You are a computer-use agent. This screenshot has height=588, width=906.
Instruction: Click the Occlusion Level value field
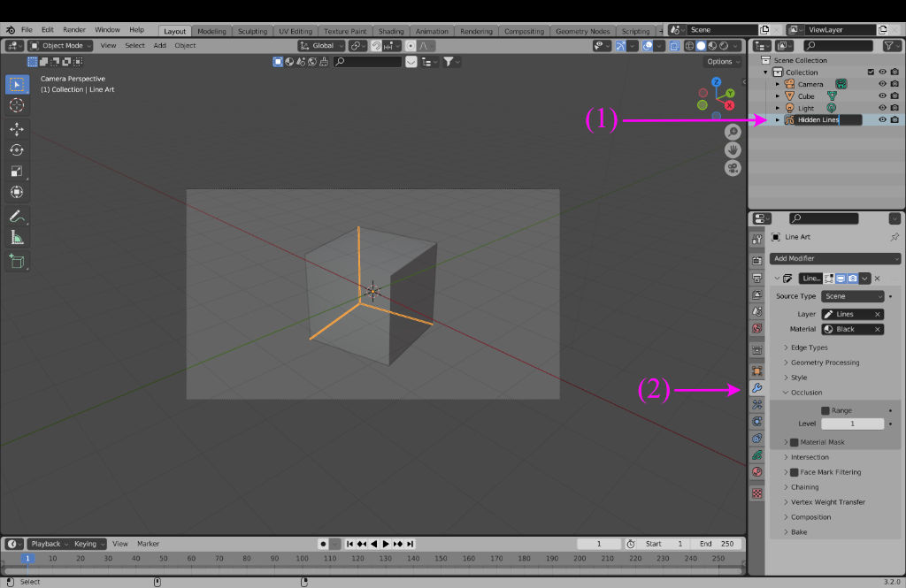pos(852,424)
